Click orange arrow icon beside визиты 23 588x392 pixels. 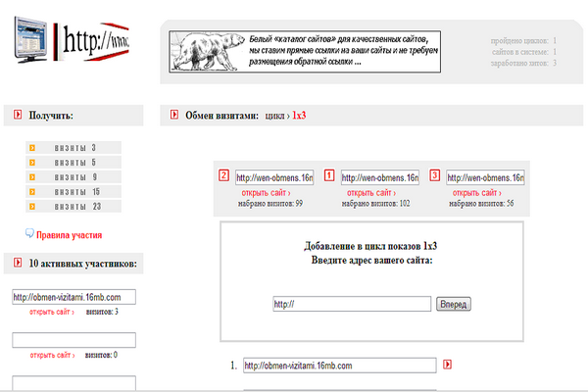pyautogui.click(x=32, y=207)
